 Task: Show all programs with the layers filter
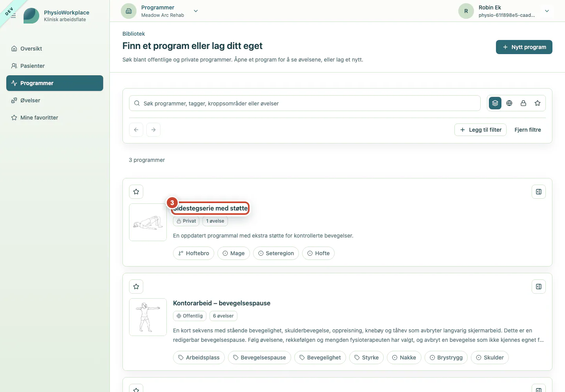tap(495, 103)
